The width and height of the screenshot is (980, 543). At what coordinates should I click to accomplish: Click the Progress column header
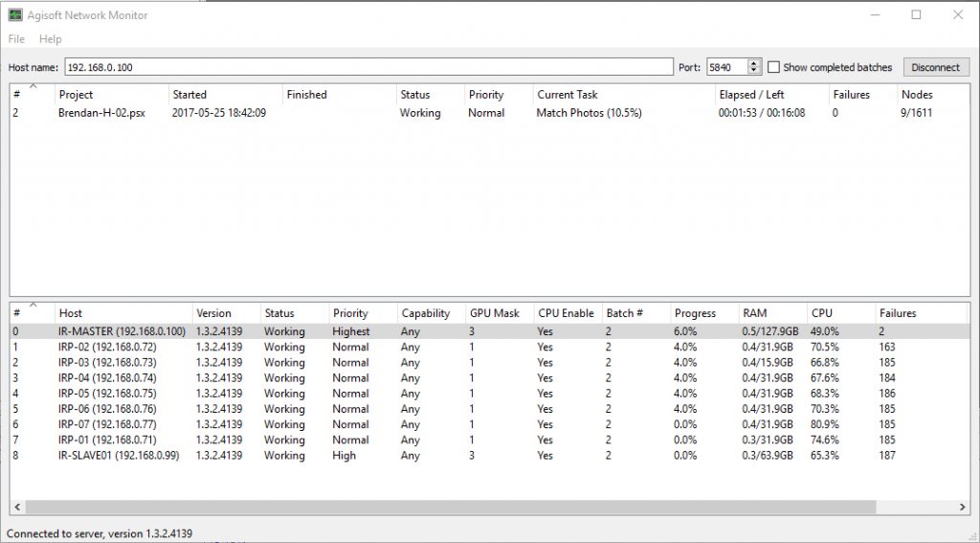click(703, 313)
